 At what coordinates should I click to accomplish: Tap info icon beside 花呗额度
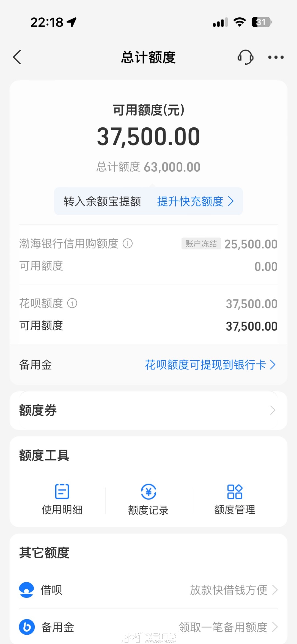pos(72,303)
